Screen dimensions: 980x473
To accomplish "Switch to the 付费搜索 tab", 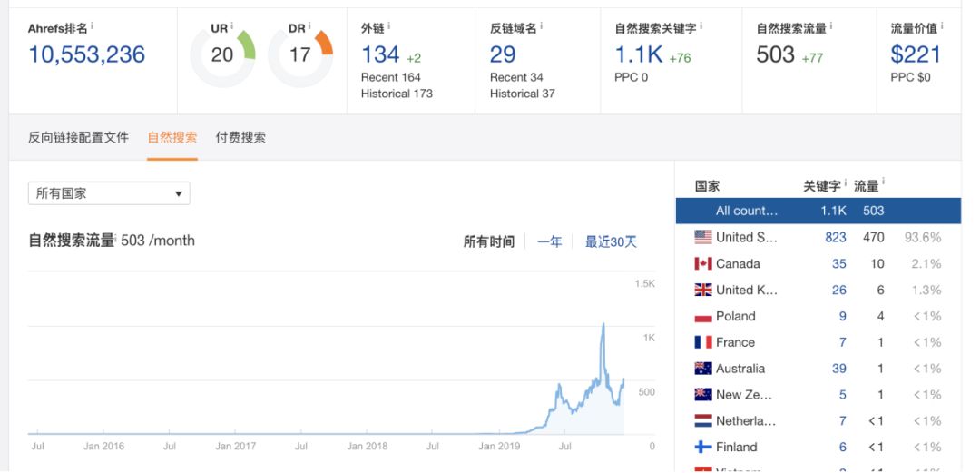I will [240, 138].
